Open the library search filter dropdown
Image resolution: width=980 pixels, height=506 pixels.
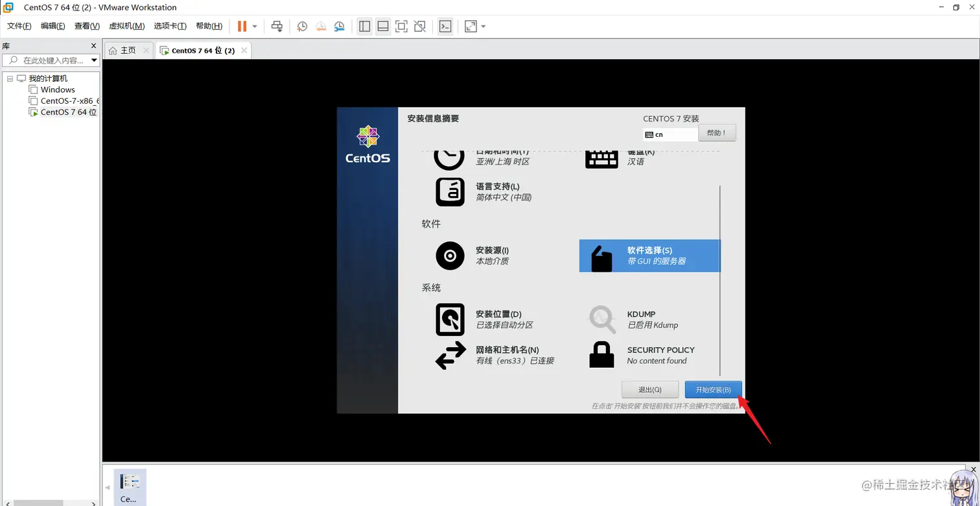coord(95,60)
